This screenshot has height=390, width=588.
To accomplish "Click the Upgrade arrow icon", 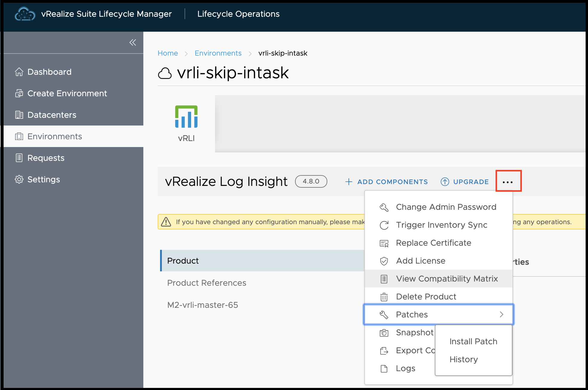I will (x=445, y=182).
